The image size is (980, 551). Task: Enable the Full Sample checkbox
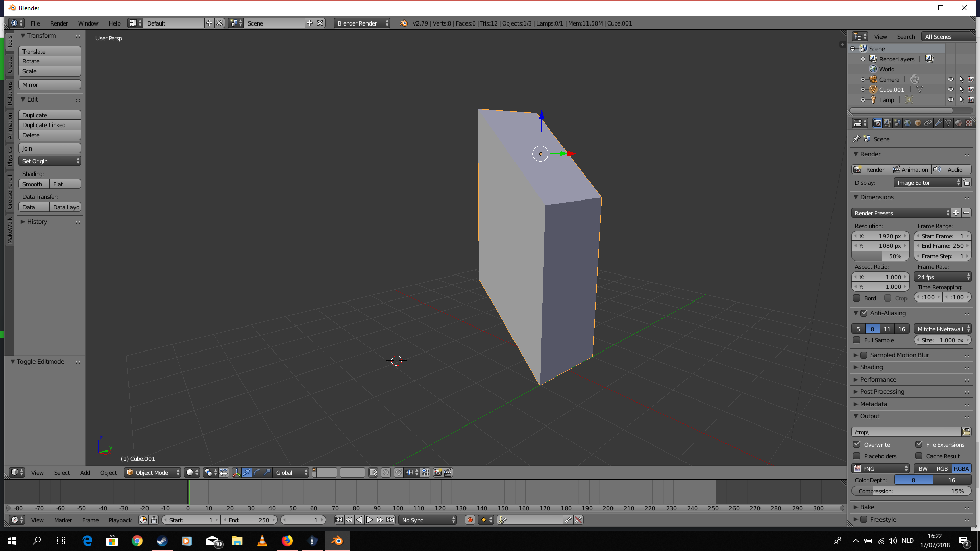coord(856,340)
